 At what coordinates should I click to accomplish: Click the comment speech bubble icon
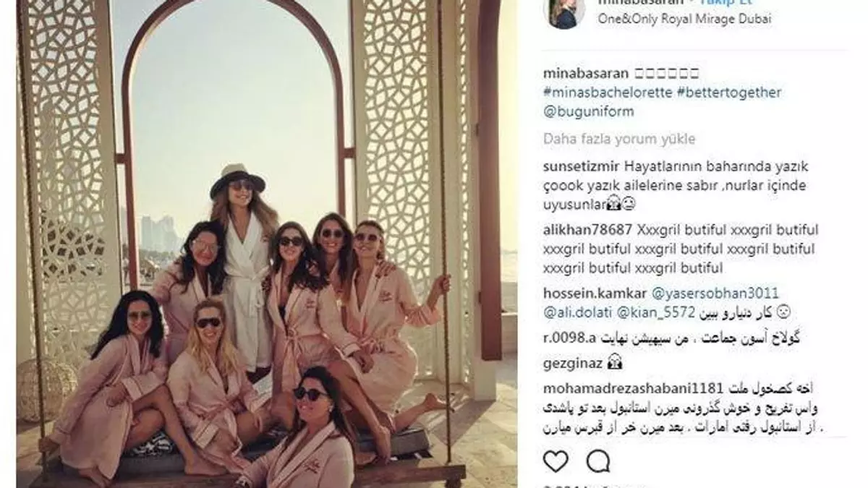tap(598, 461)
